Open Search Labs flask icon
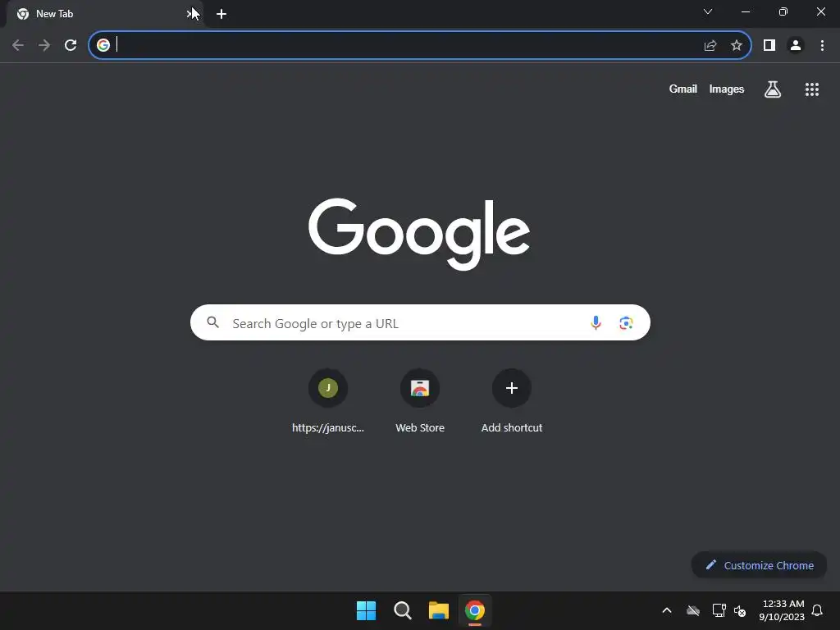Image resolution: width=840 pixels, height=630 pixels. [773, 89]
